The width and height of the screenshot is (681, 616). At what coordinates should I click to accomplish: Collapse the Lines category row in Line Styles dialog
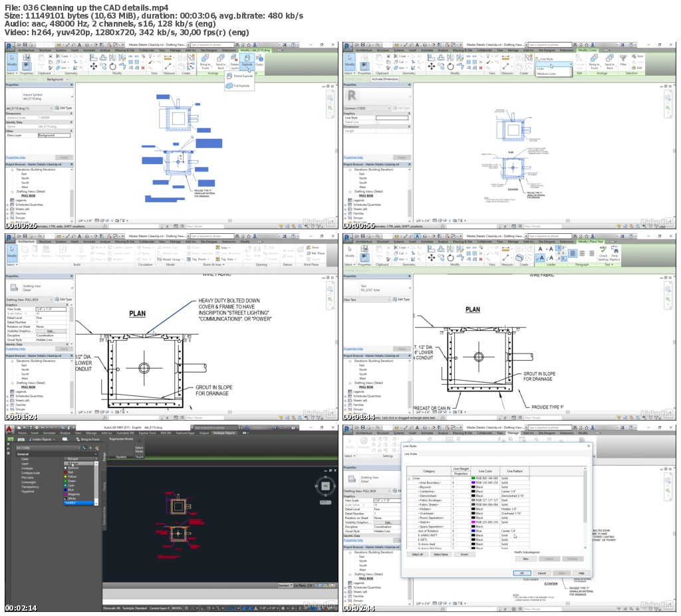409,478
